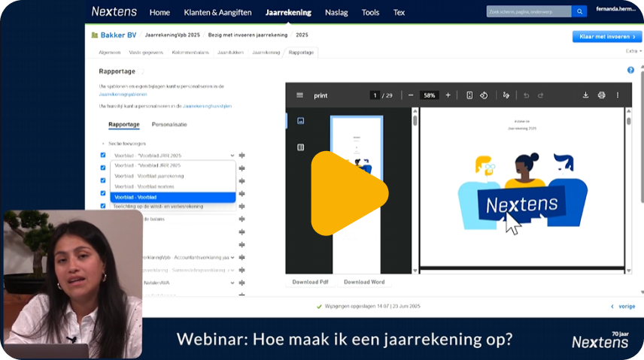Toggle checkbox for winst- en verliesrekening toelichting

pyautogui.click(x=103, y=205)
